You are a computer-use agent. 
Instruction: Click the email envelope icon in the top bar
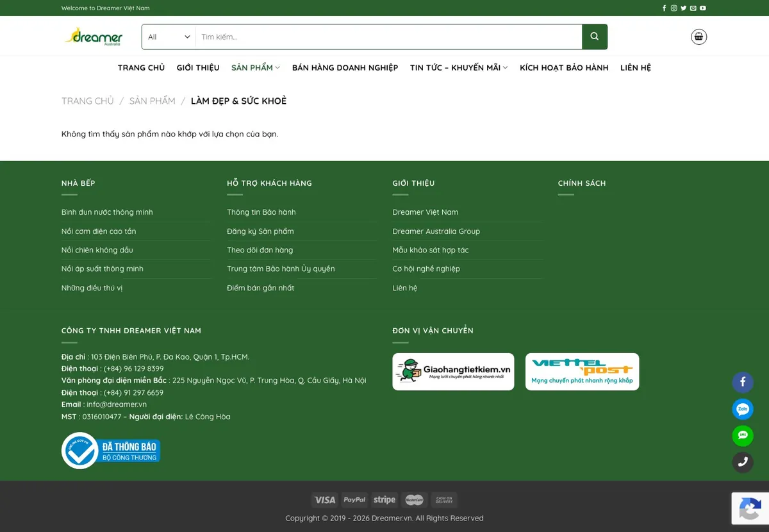tap(693, 8)
